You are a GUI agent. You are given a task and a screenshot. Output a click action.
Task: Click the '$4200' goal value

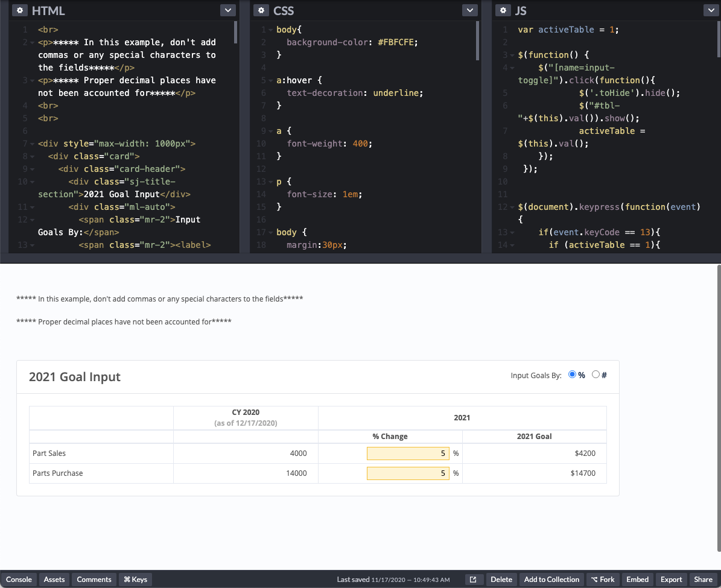pyautogui.click(x=585, y=454)
